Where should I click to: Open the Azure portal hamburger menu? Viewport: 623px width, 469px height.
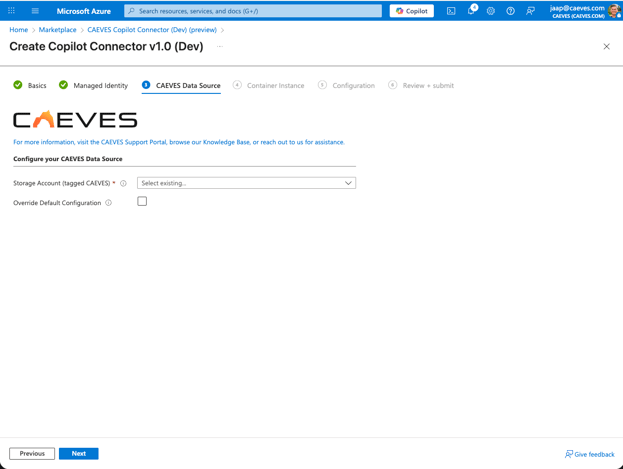(x=35, y=11)
